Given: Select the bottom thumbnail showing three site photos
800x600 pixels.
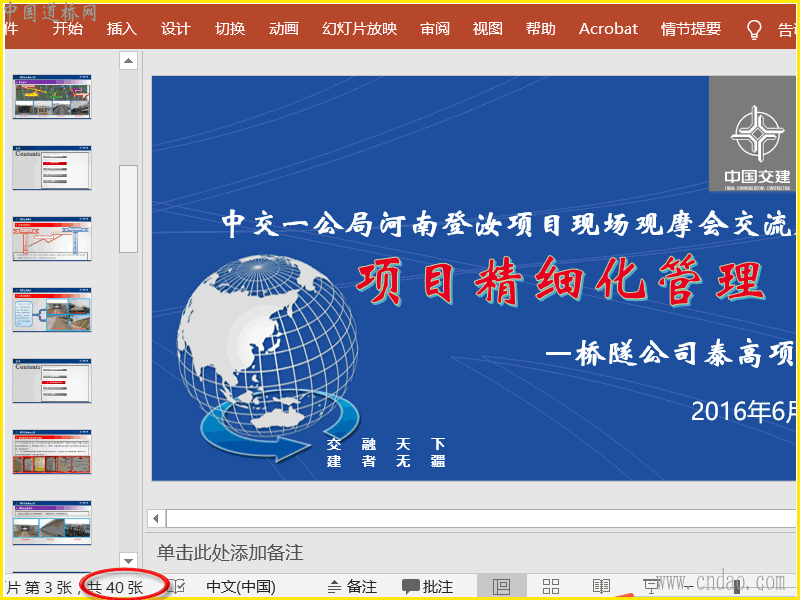Looking at the screenshot, I should tap(52, 522).
